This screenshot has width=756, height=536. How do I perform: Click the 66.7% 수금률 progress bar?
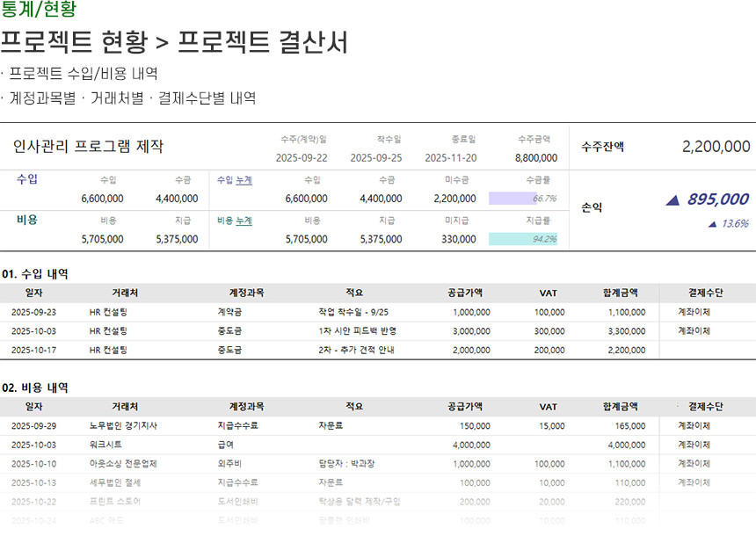click(x=522, y=199)
